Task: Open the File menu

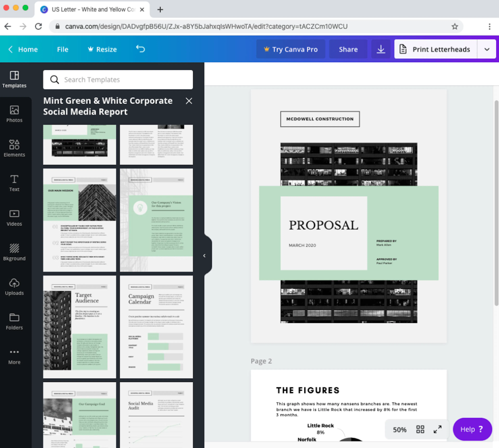Action: (x=63, y=49)
